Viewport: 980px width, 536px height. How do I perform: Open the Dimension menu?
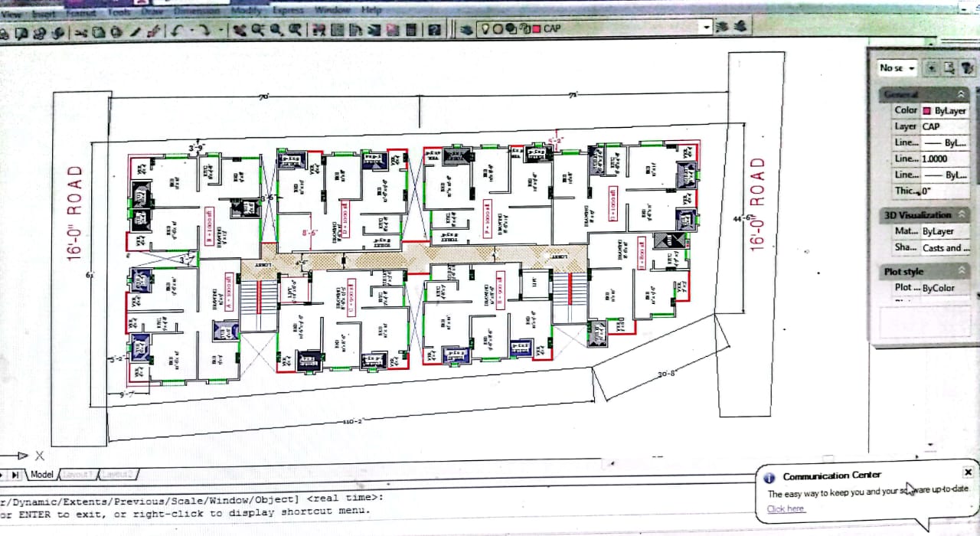point(197,11)
